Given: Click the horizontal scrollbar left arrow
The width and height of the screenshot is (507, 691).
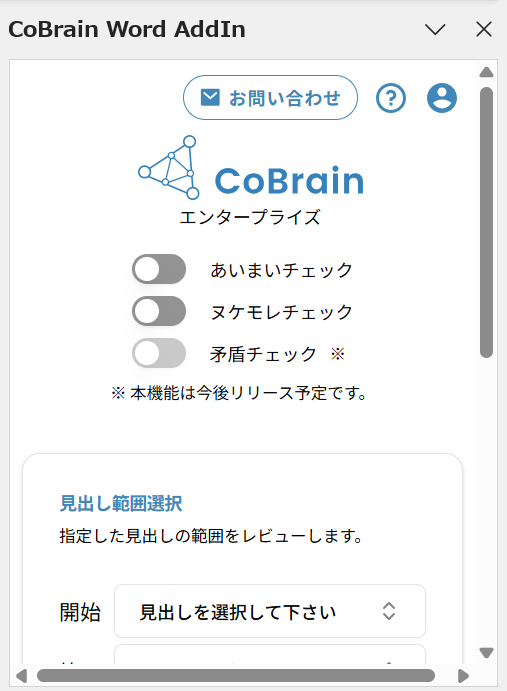Looking at the screenshot, I should pos(22,676).
